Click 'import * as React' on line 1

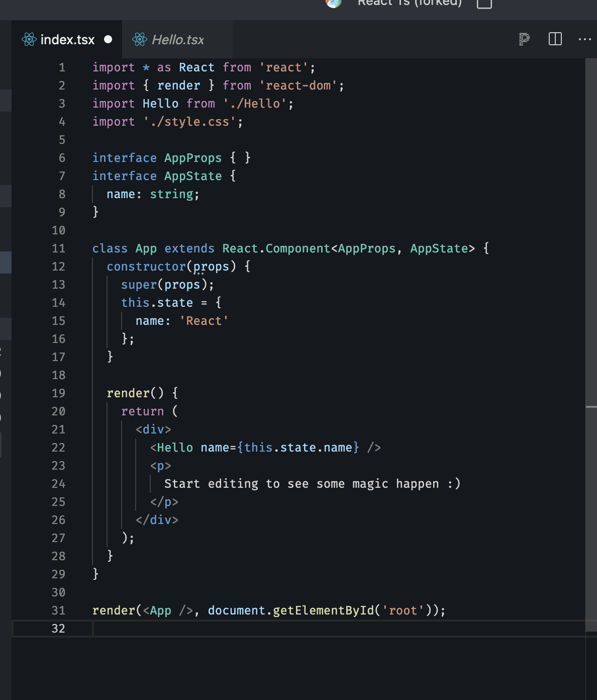(153, 67)
